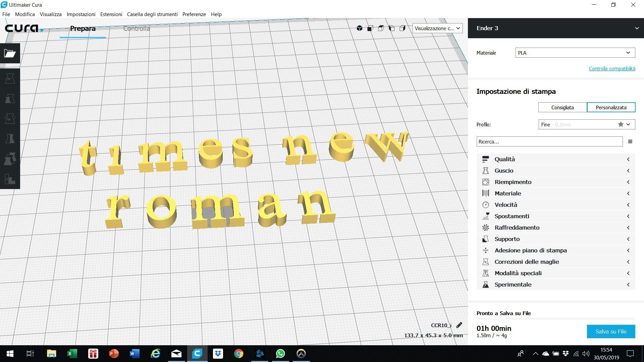Viewport: 644px width, 362px height.
Task: Open Controlla compatibilità link
Action: [612, 69]
